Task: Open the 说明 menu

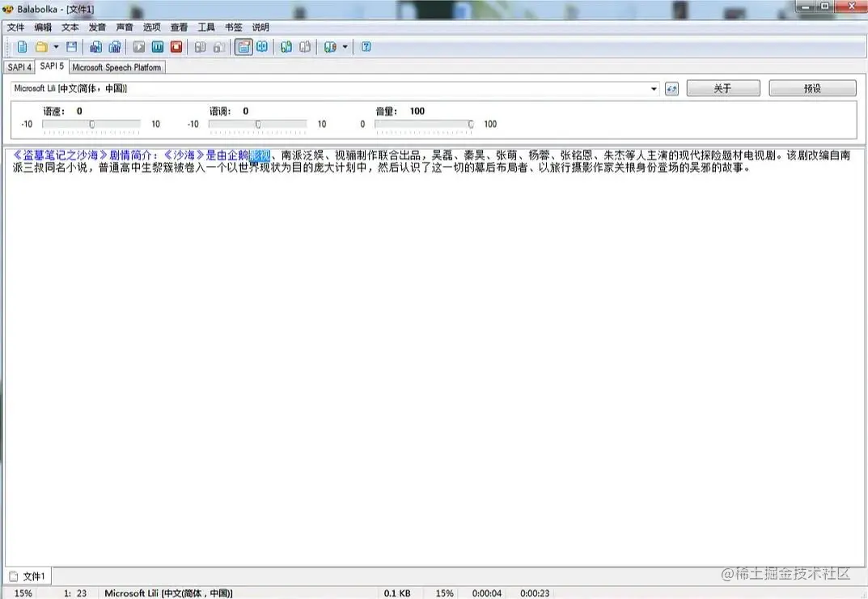Action: [260, 28]
